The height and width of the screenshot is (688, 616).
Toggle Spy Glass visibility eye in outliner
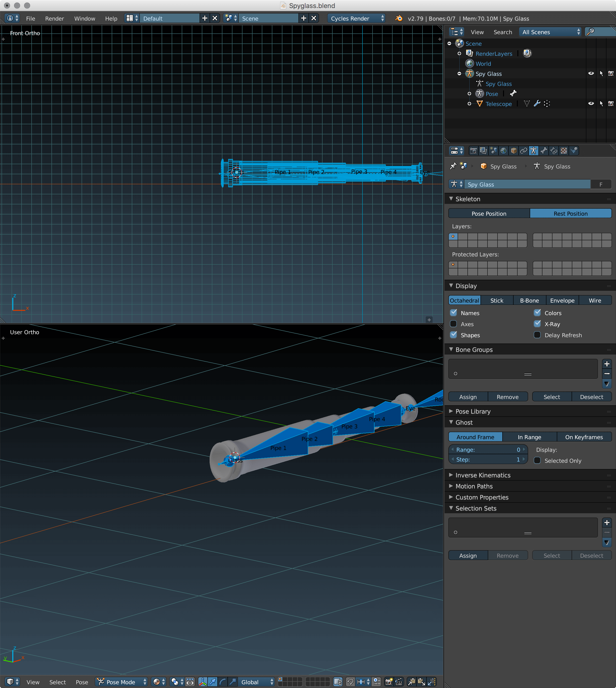[x=591, y=74]
